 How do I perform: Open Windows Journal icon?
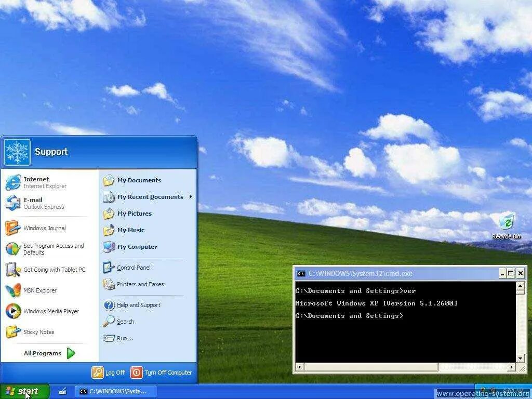pos(13,228)
